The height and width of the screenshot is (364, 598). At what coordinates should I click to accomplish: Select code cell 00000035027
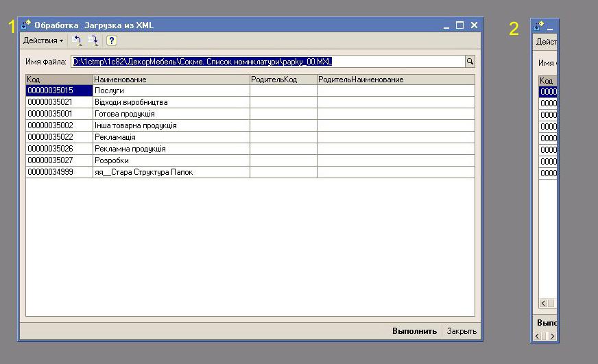coord(59,160)
